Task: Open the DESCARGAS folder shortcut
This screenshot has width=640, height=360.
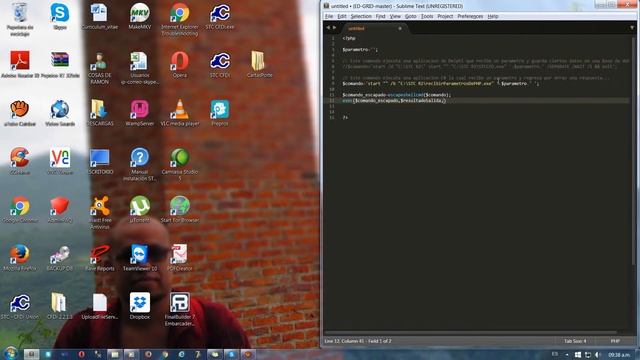Action: [100, 113]
